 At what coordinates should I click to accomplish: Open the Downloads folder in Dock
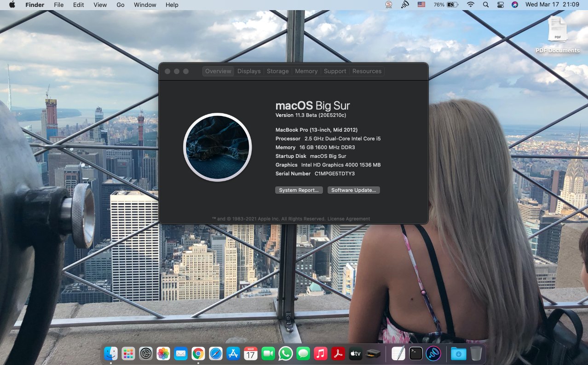coord(458,353)
